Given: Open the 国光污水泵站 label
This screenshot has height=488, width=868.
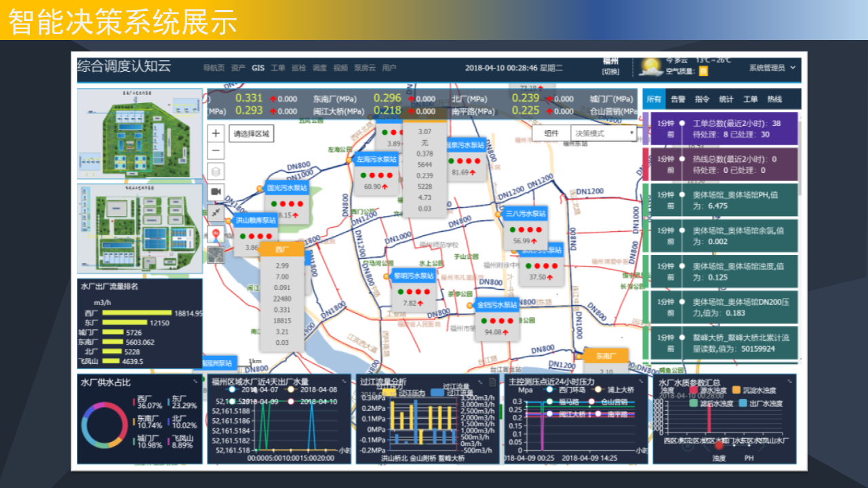Looking at the screenshot, I should pos(287,188).
